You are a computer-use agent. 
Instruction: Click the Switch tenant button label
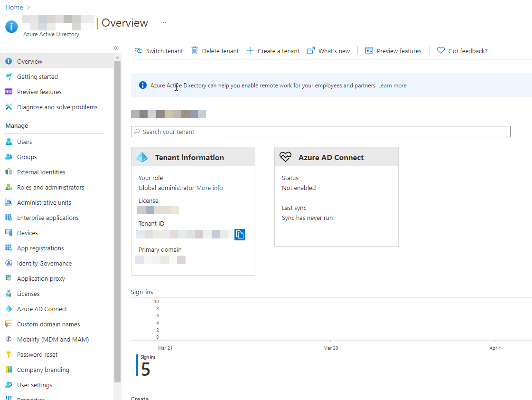164,51
